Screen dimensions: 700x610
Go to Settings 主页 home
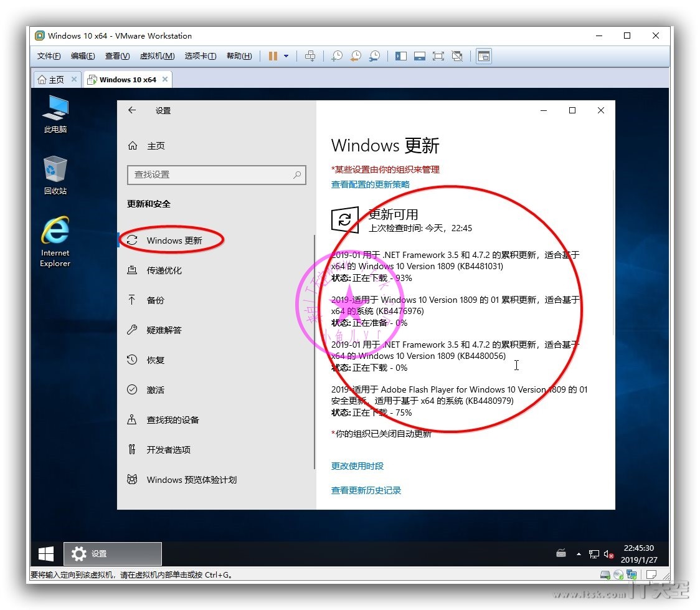146,146
